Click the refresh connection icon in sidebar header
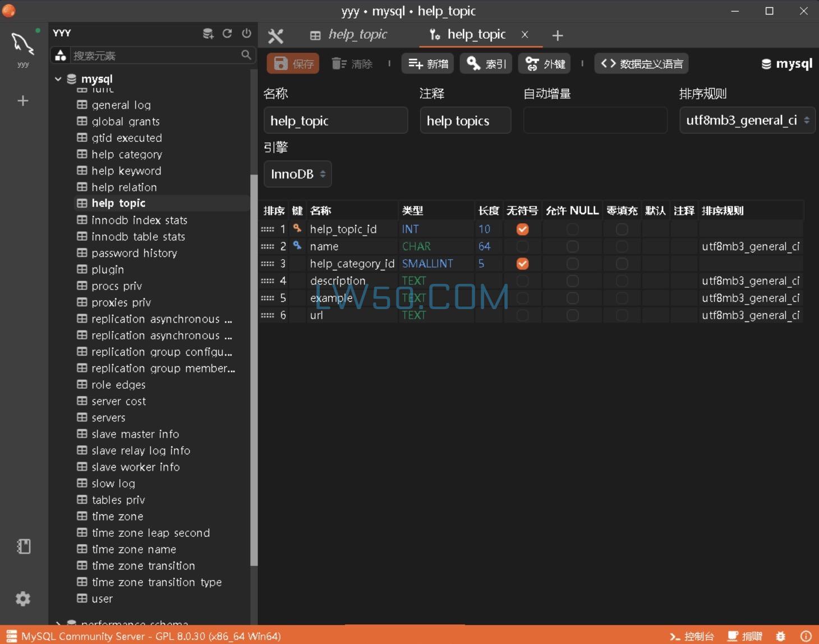 coord(227,34)
